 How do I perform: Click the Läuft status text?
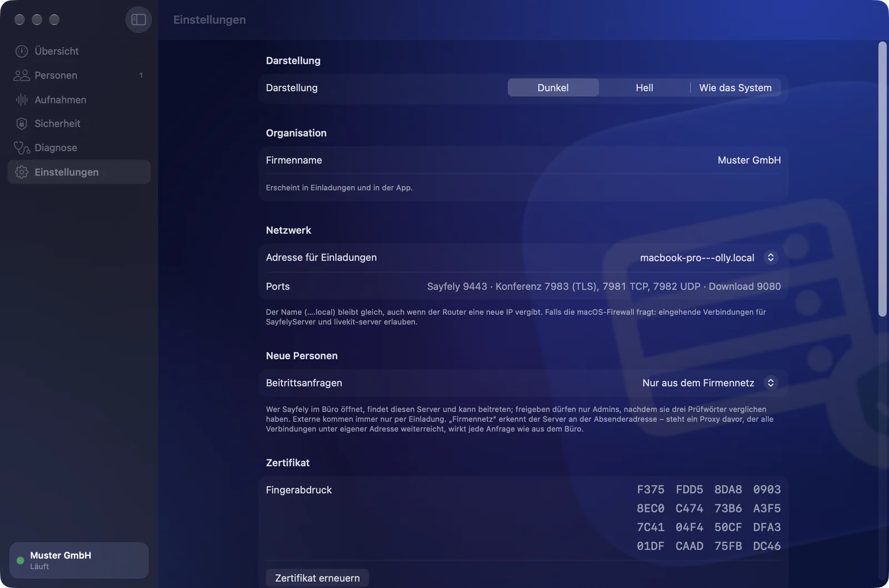pos(39,566)
